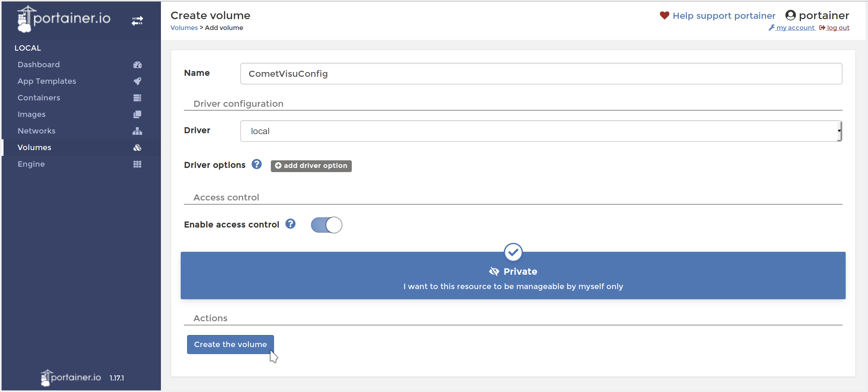
Task: Click the Dashboard gauge icon
Action: point(137,65)
